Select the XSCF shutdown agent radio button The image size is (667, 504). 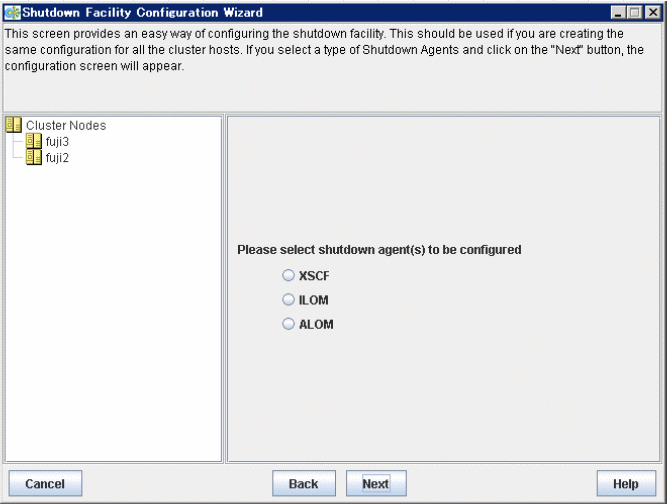point(288,275)
